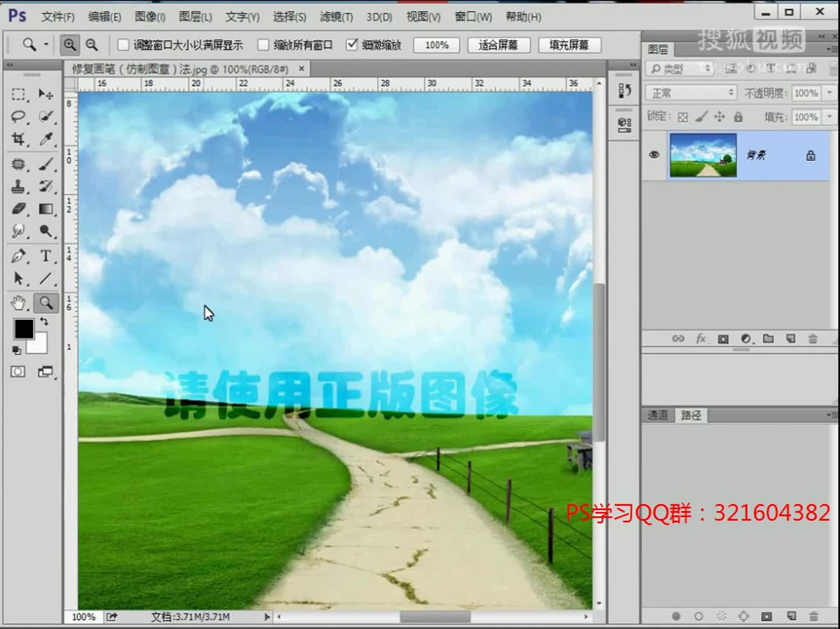
Task: Activate the Crop tool
Action: [18, 140]
